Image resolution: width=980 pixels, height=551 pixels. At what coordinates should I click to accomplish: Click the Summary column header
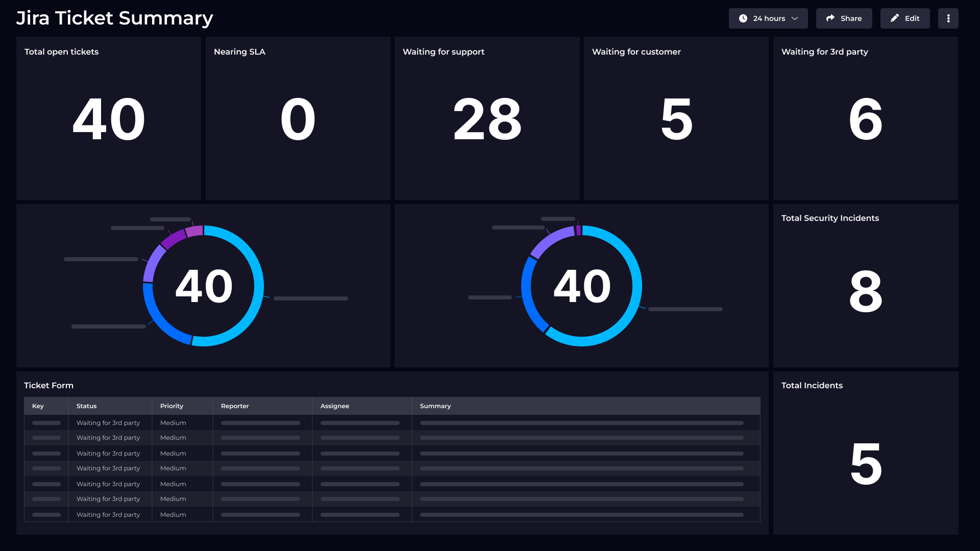click(x=435, y=406)
